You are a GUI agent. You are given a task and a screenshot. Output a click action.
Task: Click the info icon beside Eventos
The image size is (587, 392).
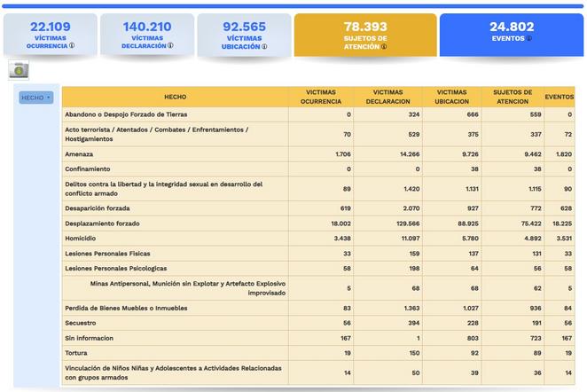click(x=531, y=38)
